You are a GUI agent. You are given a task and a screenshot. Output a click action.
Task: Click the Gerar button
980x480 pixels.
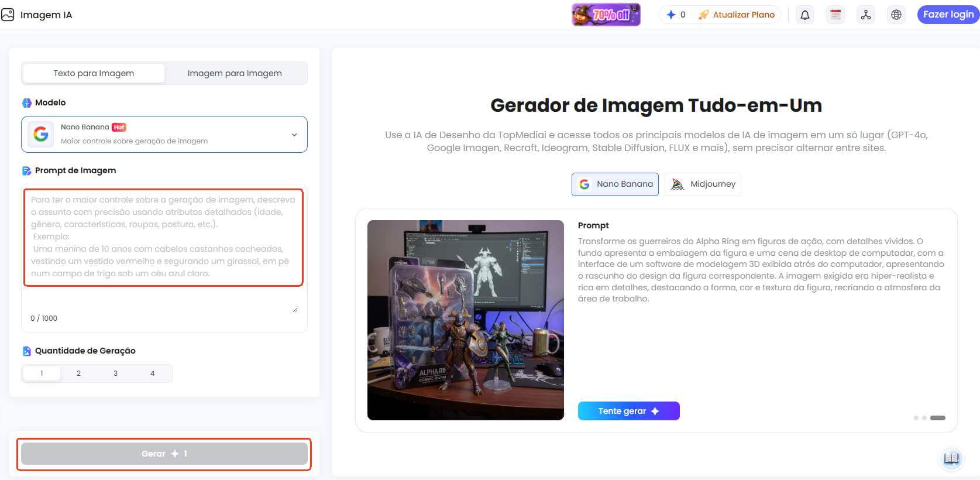point(164,454)
